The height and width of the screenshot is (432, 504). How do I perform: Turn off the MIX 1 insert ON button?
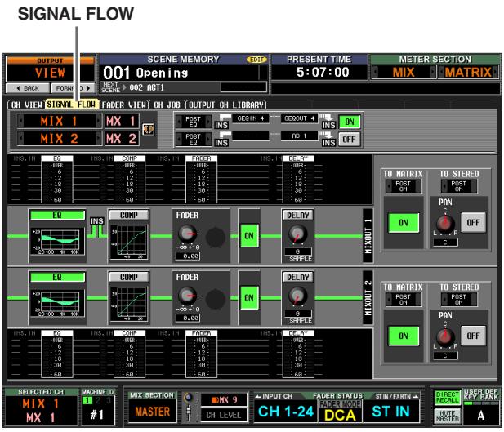[x=350, y=122]
